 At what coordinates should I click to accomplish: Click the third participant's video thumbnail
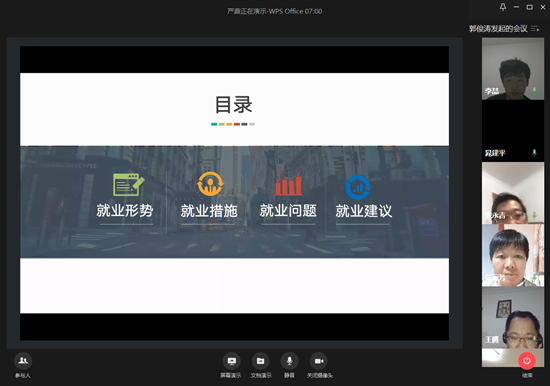pyautogui.click(x=513, y=193)
